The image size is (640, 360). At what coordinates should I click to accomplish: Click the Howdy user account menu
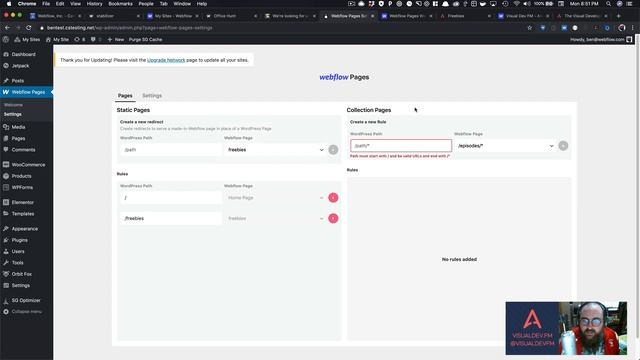pyautogui.click(x=601, y=40)
